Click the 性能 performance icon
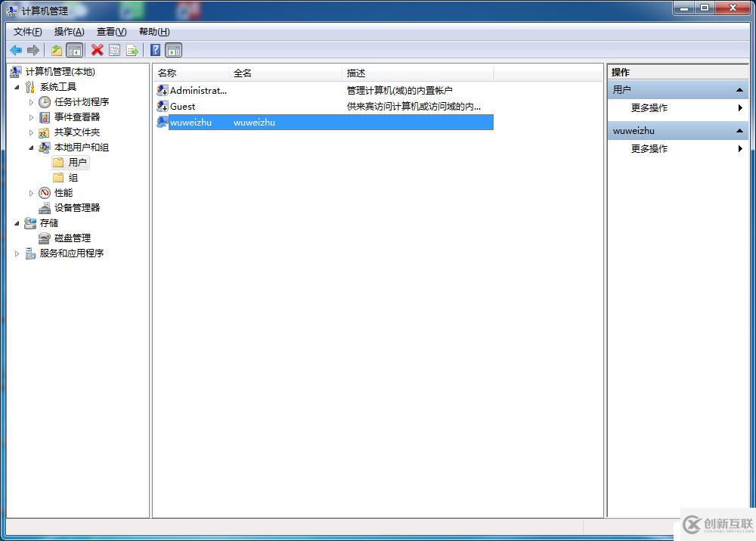The height and width of the screenshot is (541, 756). pos(45,193)
